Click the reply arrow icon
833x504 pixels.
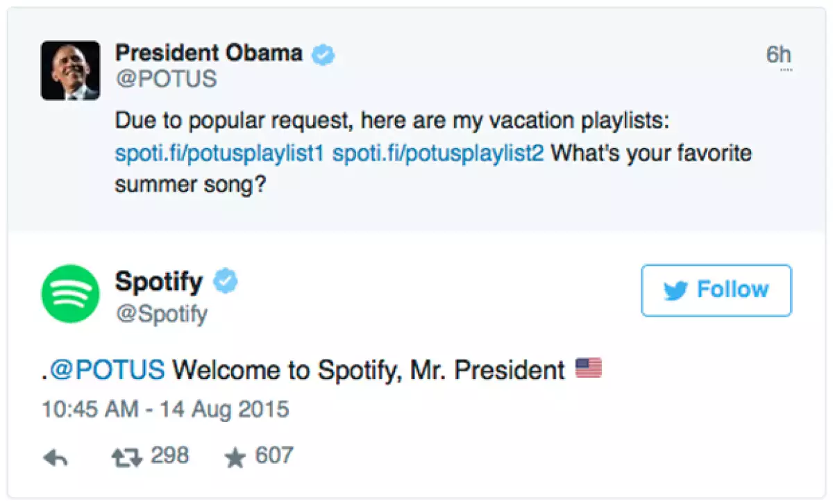[x=54, y=457]
